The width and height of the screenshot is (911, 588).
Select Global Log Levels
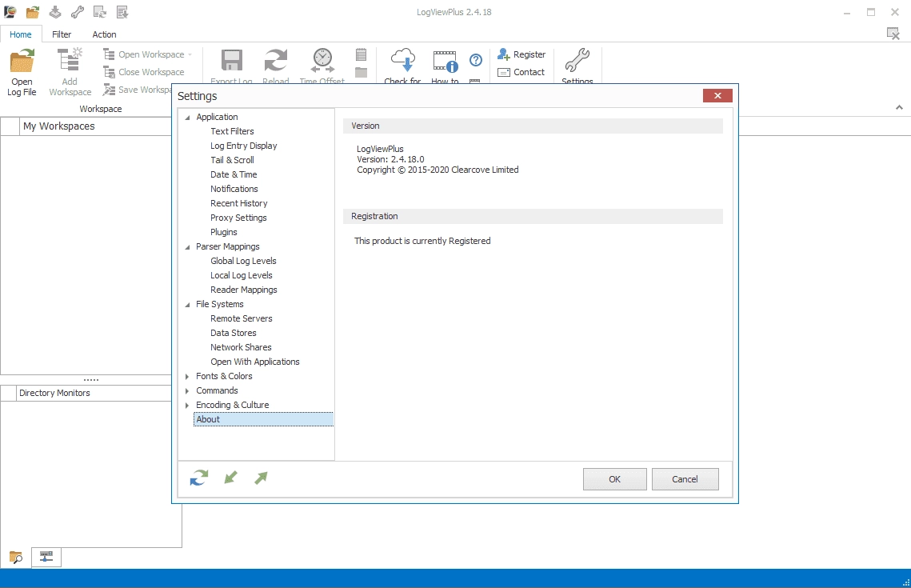pyautogui.click(x=243, y=261)
